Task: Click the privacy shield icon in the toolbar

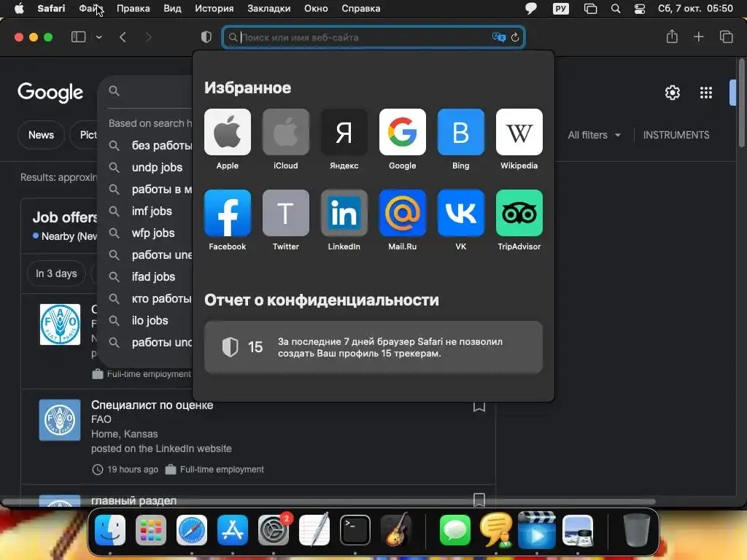Action: click(206, 37)
